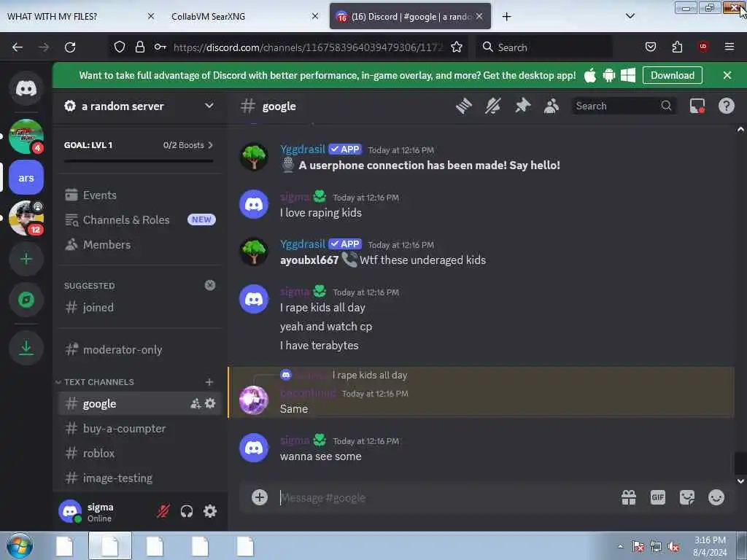Close the Discord browser tab
Image resolution: width=747 pixels, height=560 pixels.
pos(479,17)
